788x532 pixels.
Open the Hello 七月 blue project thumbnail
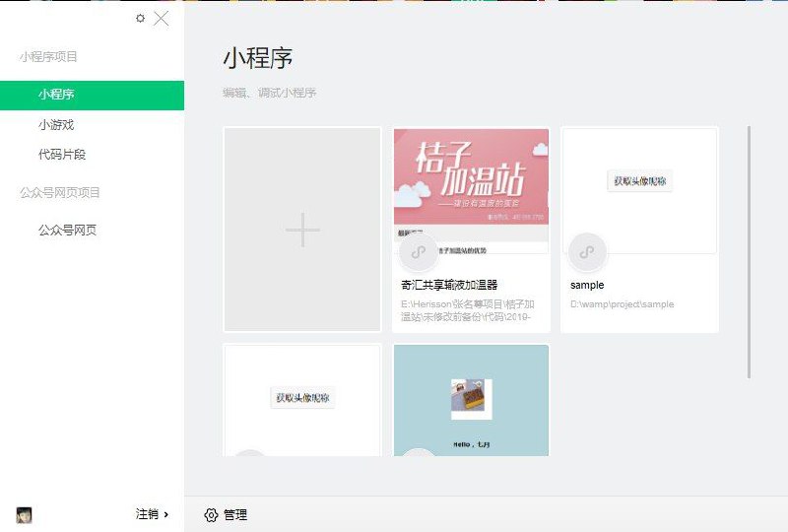tap(471, 401)
